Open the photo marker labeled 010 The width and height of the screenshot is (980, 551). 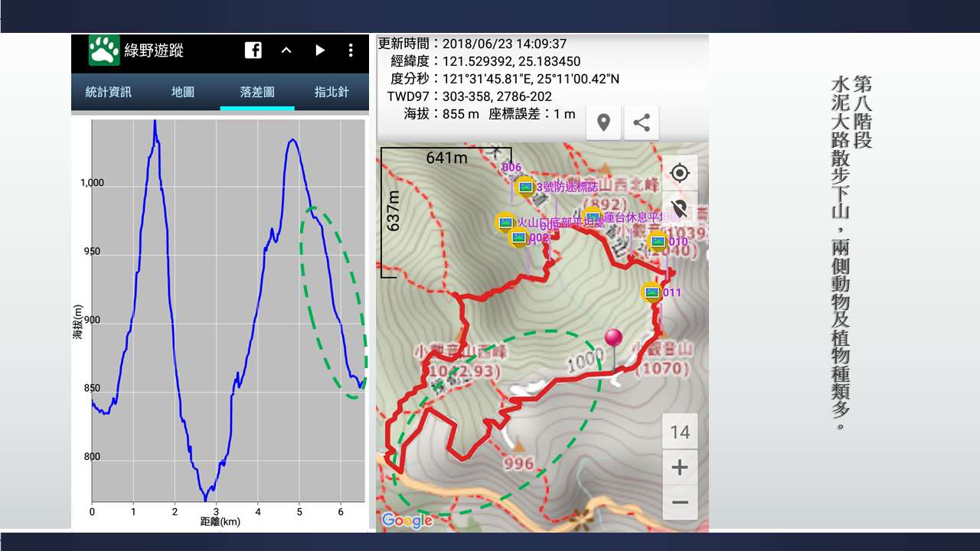[x=658, y=241]
